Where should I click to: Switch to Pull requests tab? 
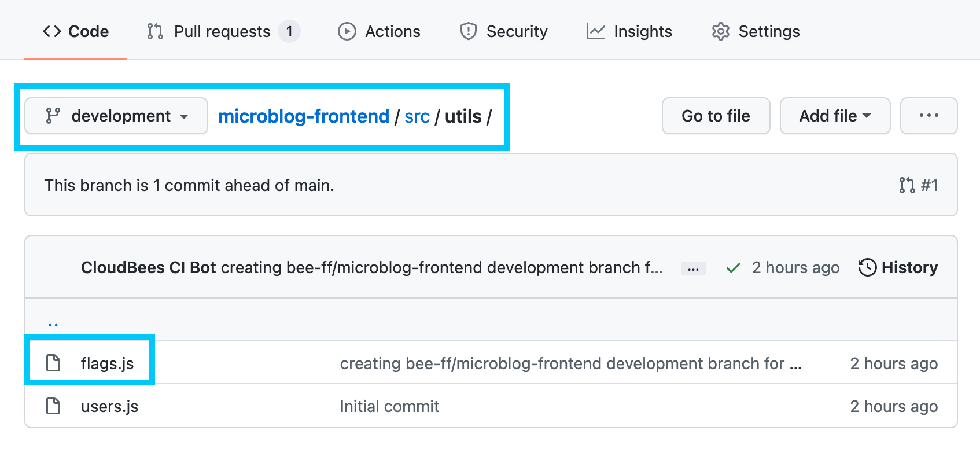point(222,31)
